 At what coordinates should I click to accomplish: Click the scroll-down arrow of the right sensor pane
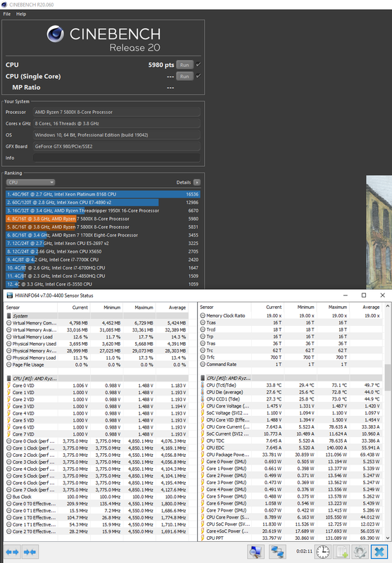tap(387, 538)
